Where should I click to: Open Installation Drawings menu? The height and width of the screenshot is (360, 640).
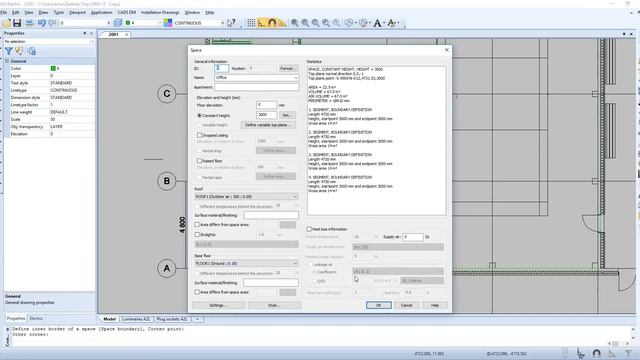point(160,13)
